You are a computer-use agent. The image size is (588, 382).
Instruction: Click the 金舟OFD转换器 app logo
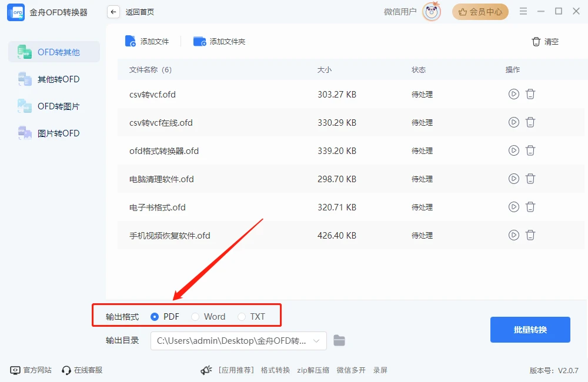[x=16, y=12]
